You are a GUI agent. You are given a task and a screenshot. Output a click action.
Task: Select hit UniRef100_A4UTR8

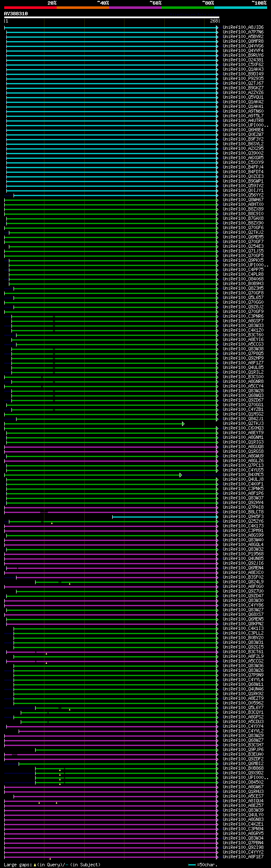click(243, 121)
